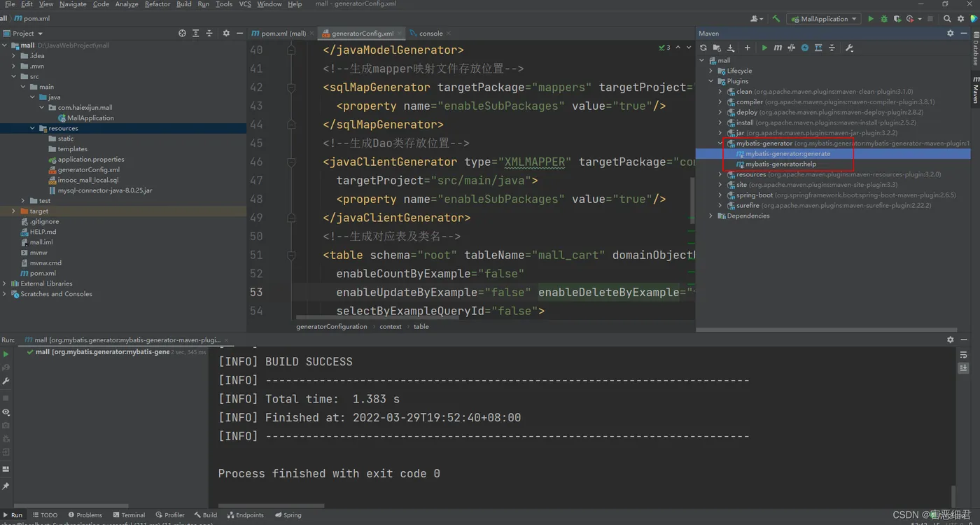Screen dimensions: 980x525
Task: Toggle soft-wrap icon in console output
Action: pos(964,355)
